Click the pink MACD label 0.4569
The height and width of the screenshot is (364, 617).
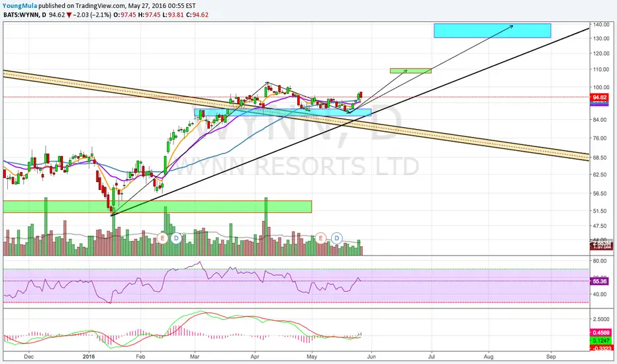pos(601,333)
